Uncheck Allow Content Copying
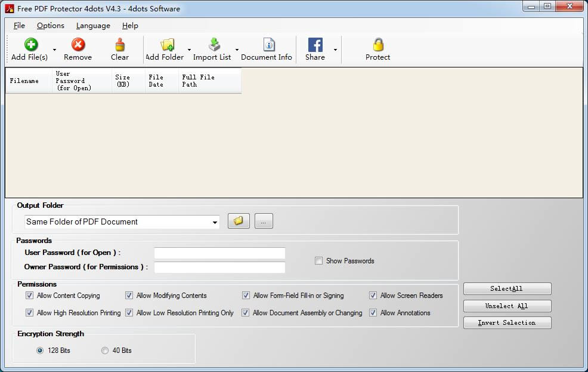 (29, 296)
